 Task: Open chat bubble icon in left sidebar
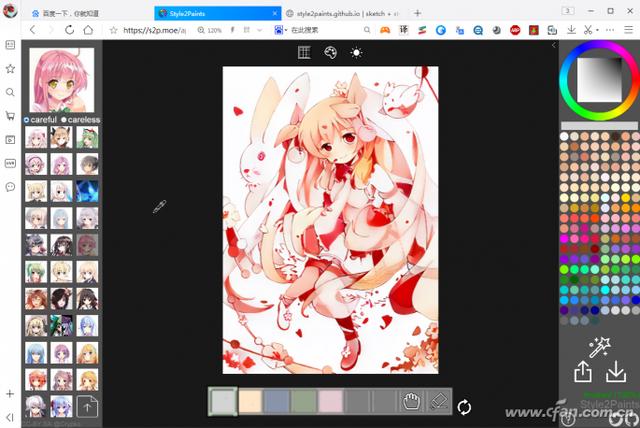[10, 187]
